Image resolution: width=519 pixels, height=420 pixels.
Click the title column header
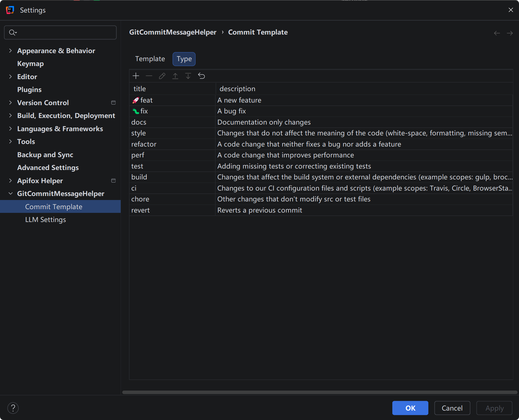point(172,89)
